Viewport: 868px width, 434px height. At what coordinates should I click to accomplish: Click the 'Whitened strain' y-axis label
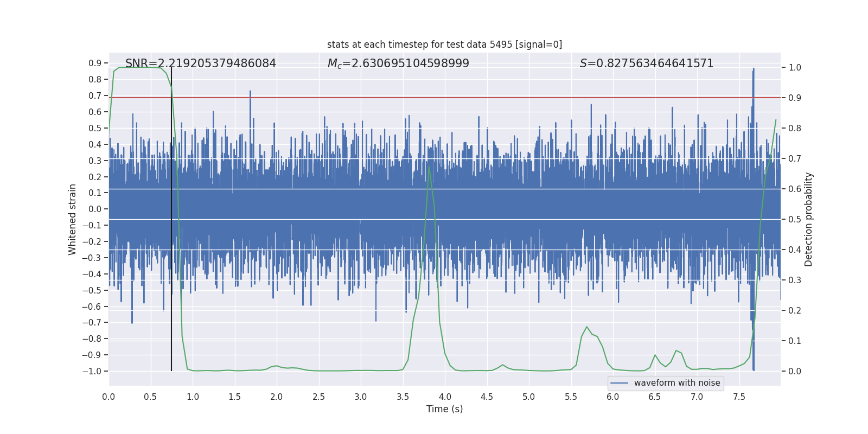point(73,219)
